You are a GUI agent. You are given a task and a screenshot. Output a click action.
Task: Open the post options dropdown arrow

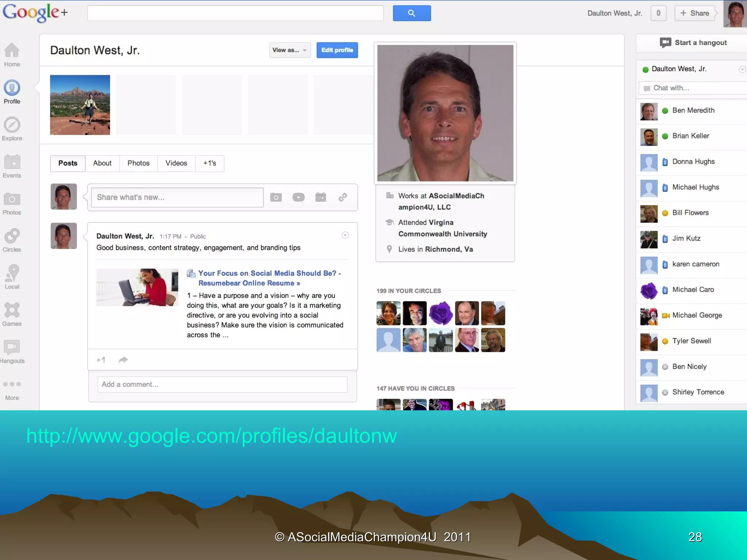coord(345,235)
